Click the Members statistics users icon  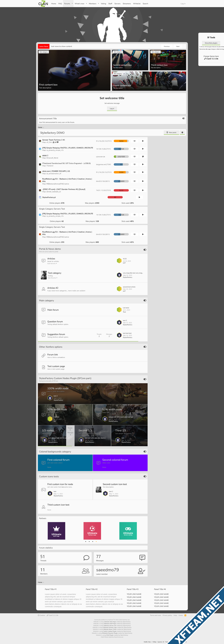click(86, 571)
